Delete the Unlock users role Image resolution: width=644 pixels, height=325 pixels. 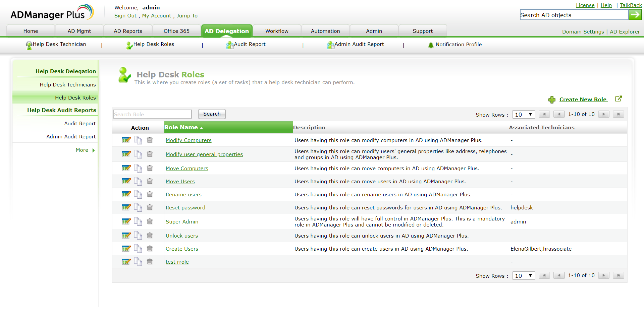click(x=150, y=236)
